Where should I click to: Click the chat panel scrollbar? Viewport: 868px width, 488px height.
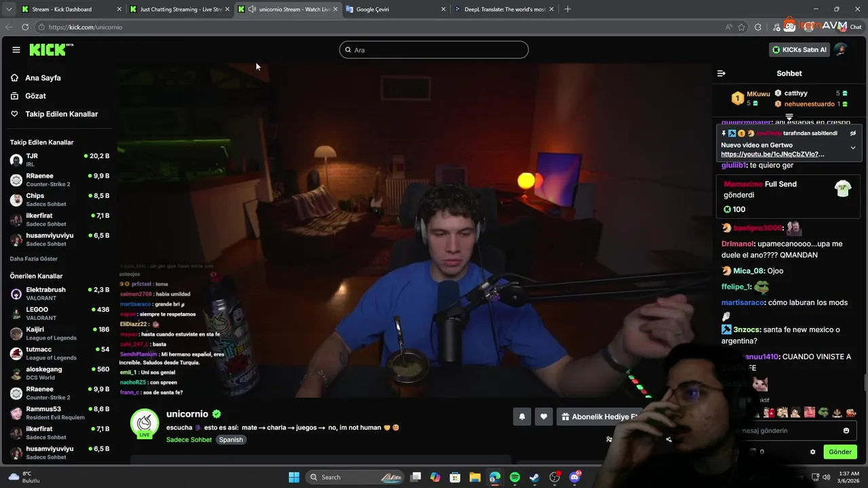coord(865,382)
